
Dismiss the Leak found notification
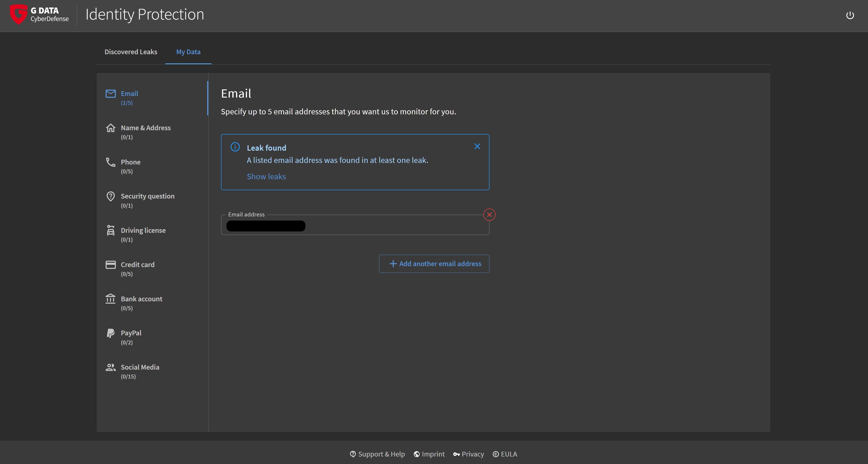click(477, 146)
